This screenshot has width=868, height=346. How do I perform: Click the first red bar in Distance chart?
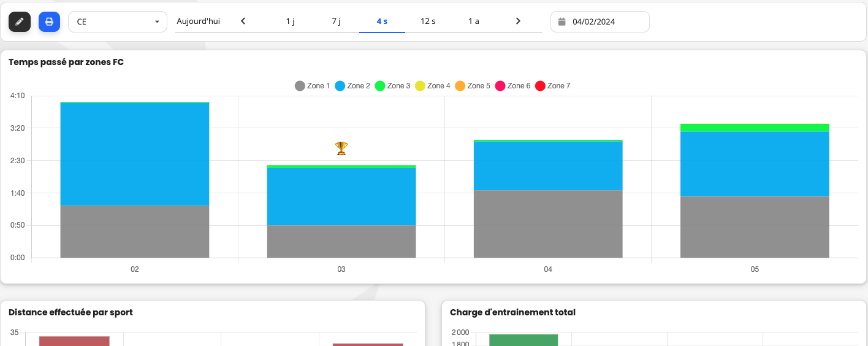point(74,341)
